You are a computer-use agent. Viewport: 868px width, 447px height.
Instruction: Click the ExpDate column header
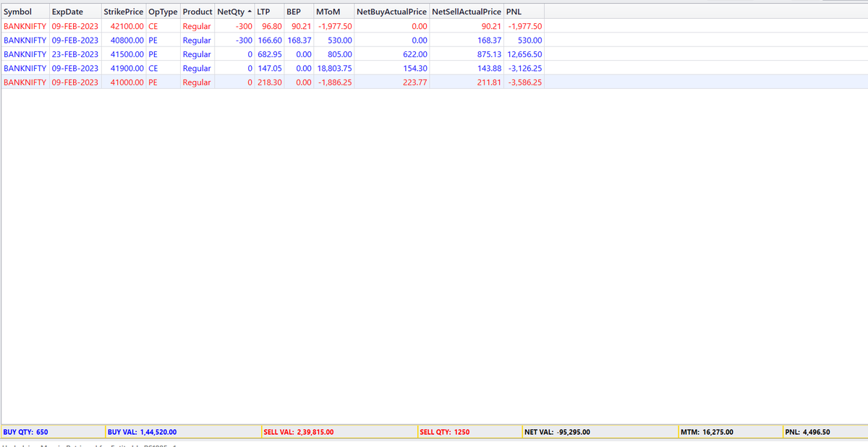(x=76, y=12)
